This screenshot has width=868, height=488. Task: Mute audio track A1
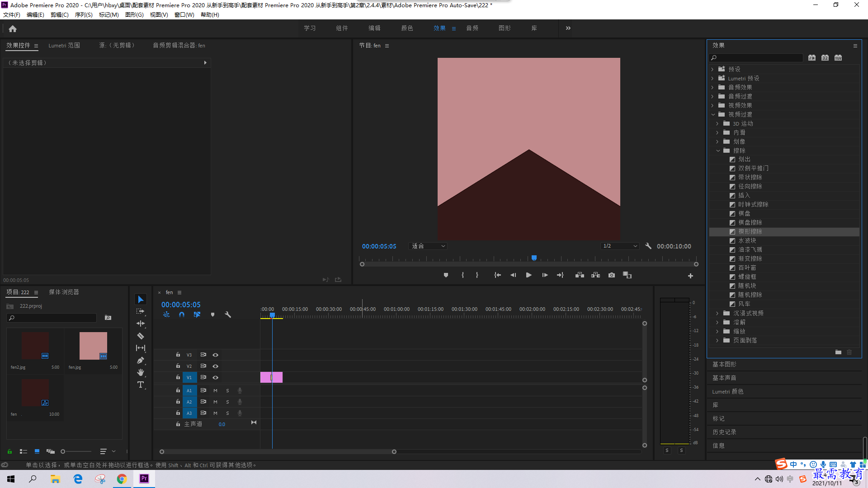tap(215, 390)
